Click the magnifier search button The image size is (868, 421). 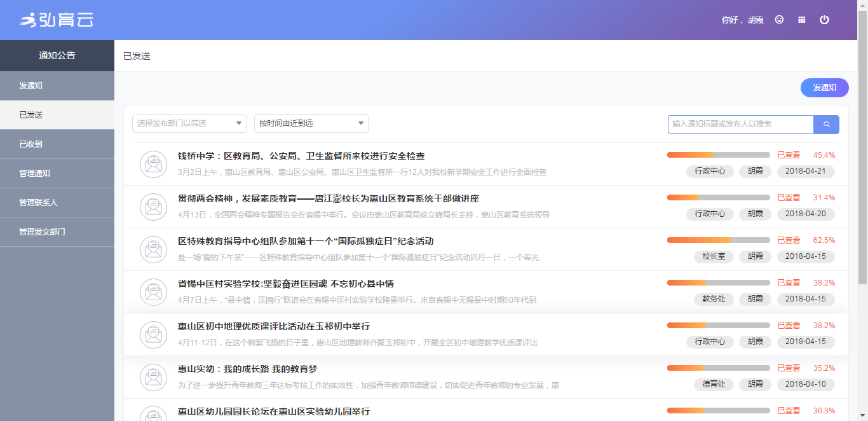tap(826, 125)
